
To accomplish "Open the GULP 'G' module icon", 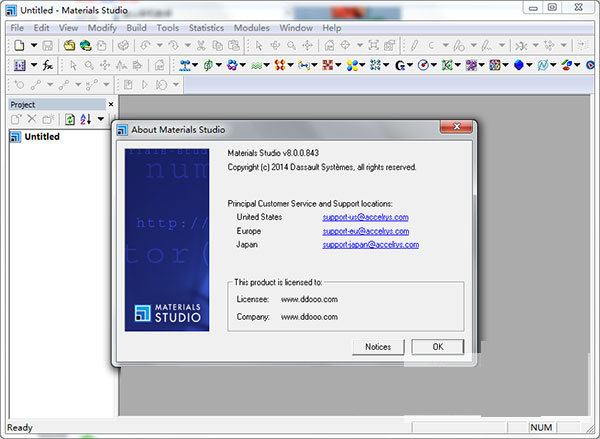I will pyautogui.click(x=400, y=65).
